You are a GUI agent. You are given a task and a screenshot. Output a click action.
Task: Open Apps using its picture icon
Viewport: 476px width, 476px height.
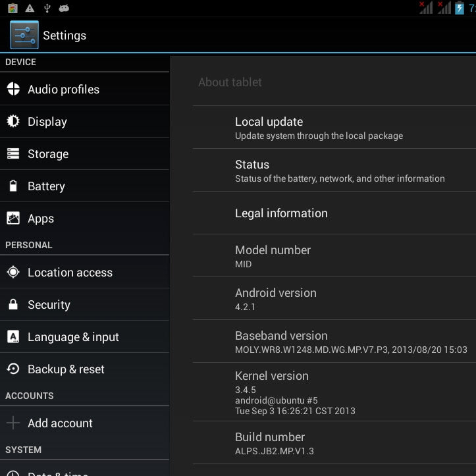13,219
